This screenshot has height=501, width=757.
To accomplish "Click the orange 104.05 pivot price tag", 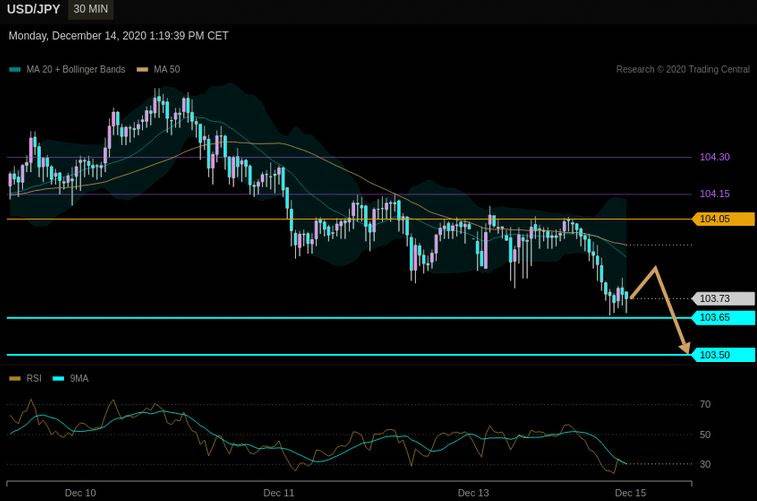I will (x=723, y=219).
